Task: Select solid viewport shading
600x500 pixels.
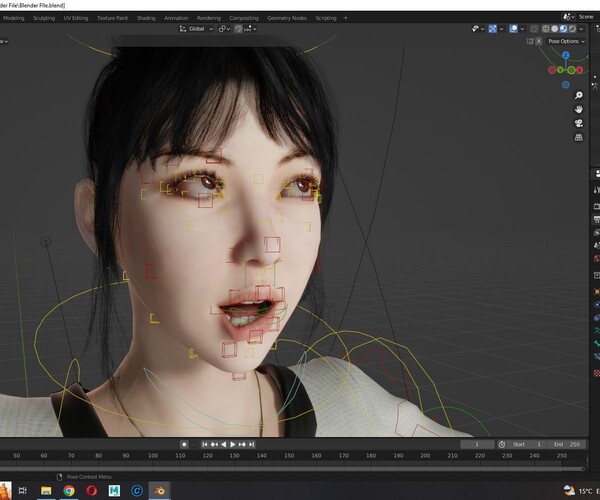Action: [x=554, y=29]
